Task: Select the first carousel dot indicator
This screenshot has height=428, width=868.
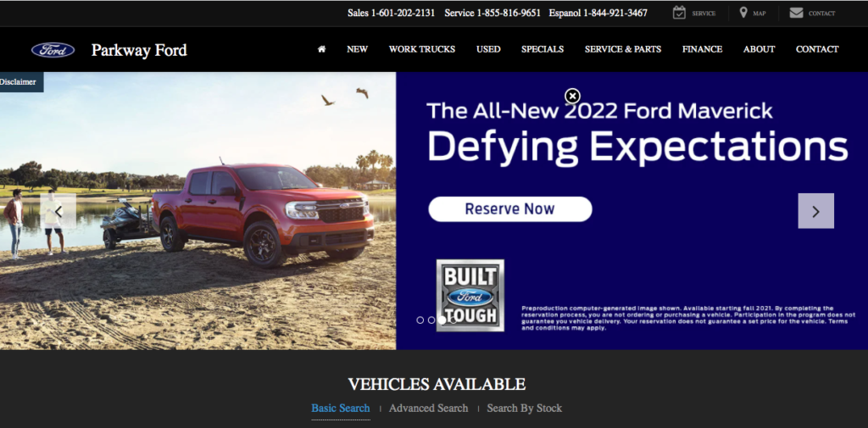Action: (420, 320)
